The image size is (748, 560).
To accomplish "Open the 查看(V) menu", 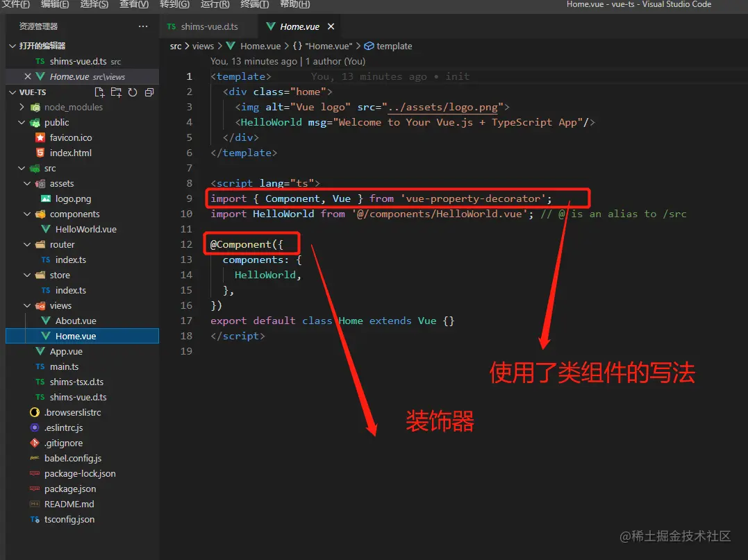I will [x=134, y=4].
